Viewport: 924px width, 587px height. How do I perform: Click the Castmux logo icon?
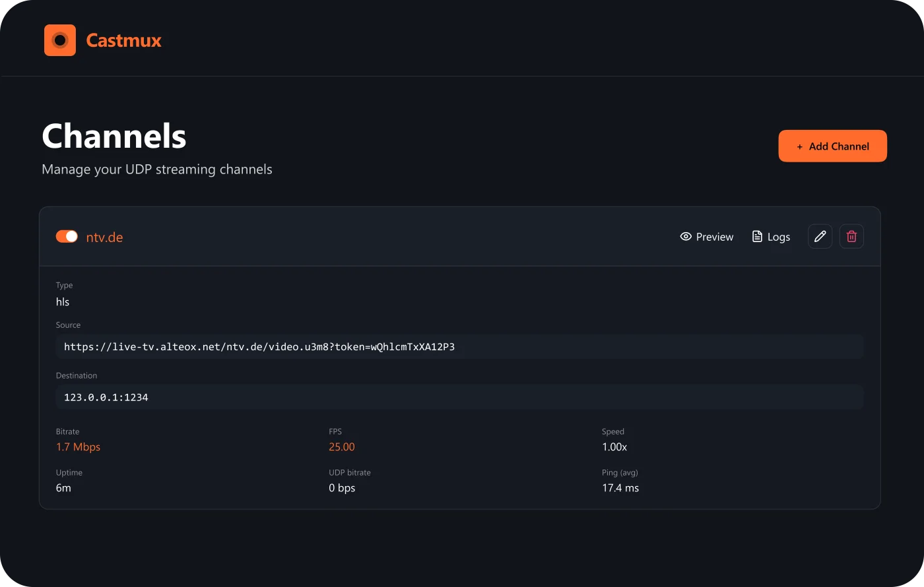(x=60, y=40)
